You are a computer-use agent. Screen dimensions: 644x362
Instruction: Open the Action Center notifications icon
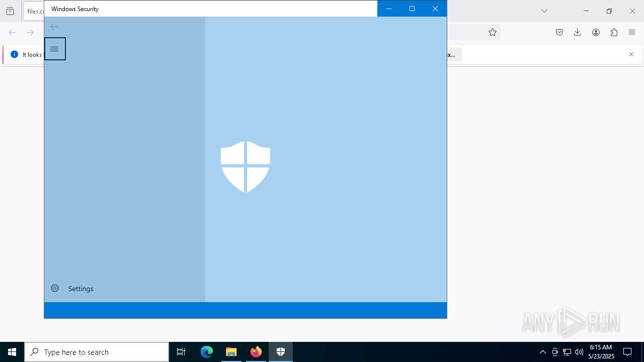[628, 352]
